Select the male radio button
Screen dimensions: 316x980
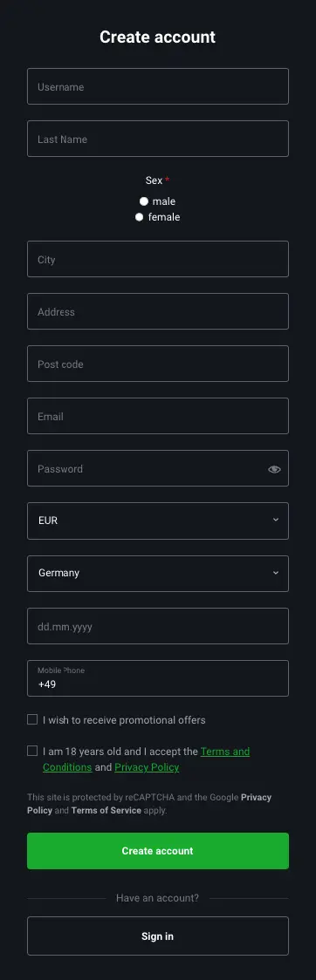(144, 201)
